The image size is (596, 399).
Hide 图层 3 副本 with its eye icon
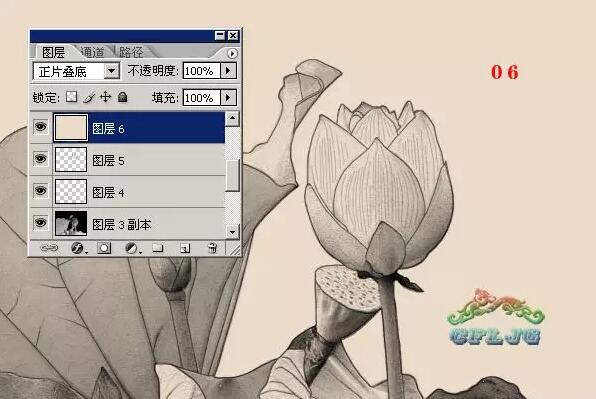tap(40, 222)
